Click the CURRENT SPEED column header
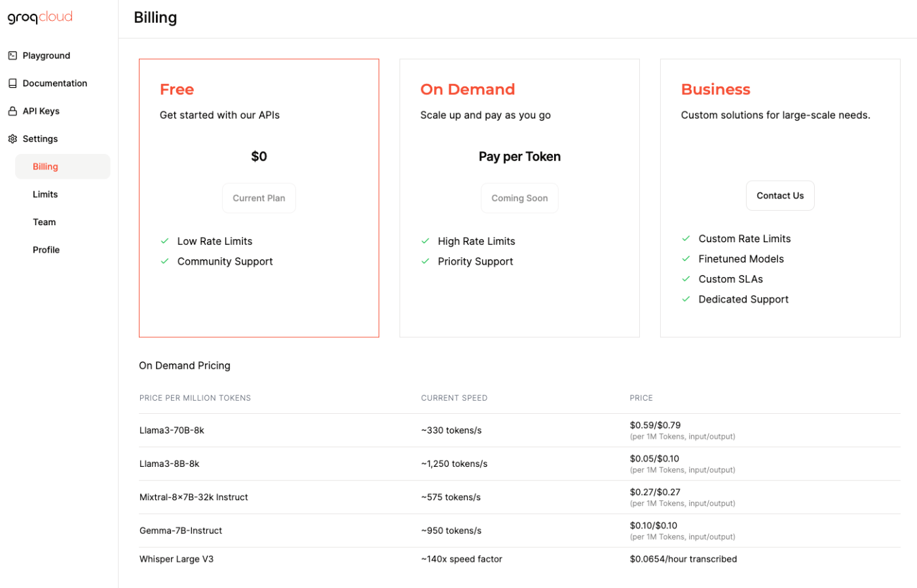Image resolution: width=917 pixels, height=588 pixels. pyautogui.click(x=454, y=398)
